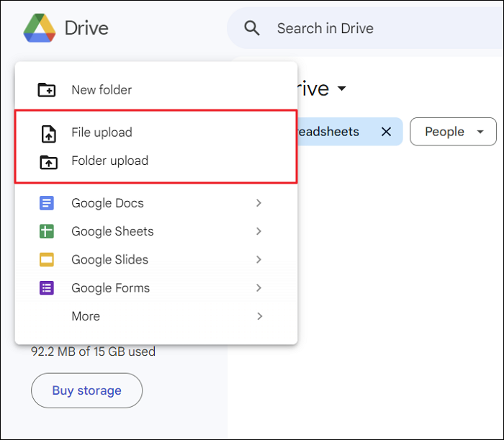Click the yellow Google Slides icon

pyautogui.click(x=47, y=260)
